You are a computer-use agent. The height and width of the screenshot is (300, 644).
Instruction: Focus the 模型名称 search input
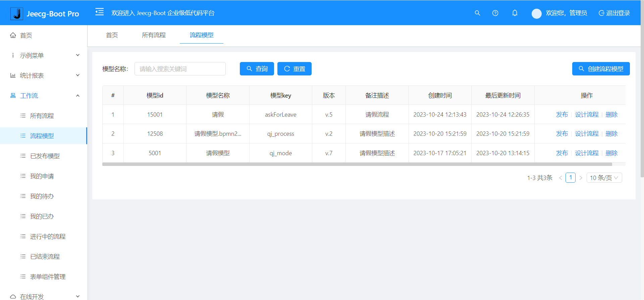(x=180, y=69)
